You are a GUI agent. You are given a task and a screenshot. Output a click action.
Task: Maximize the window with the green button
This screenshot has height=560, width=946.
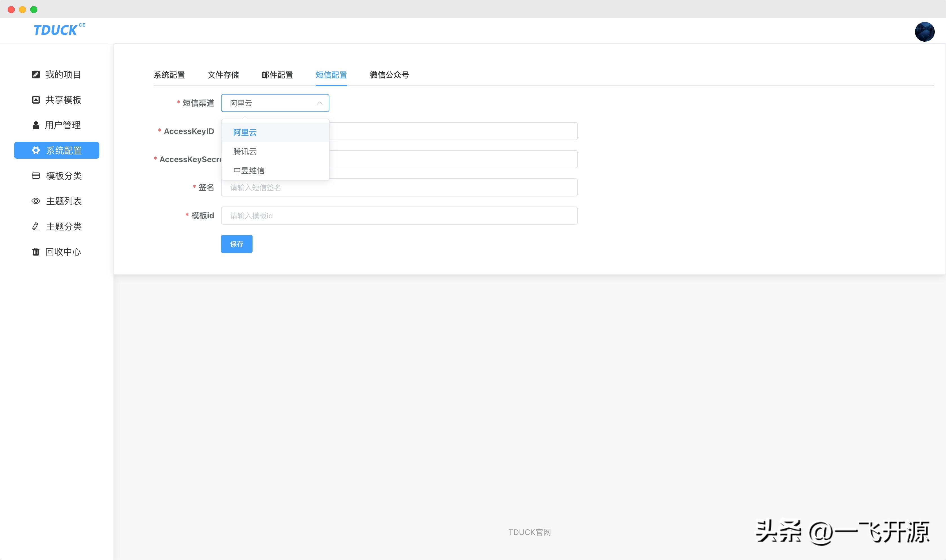34,10
